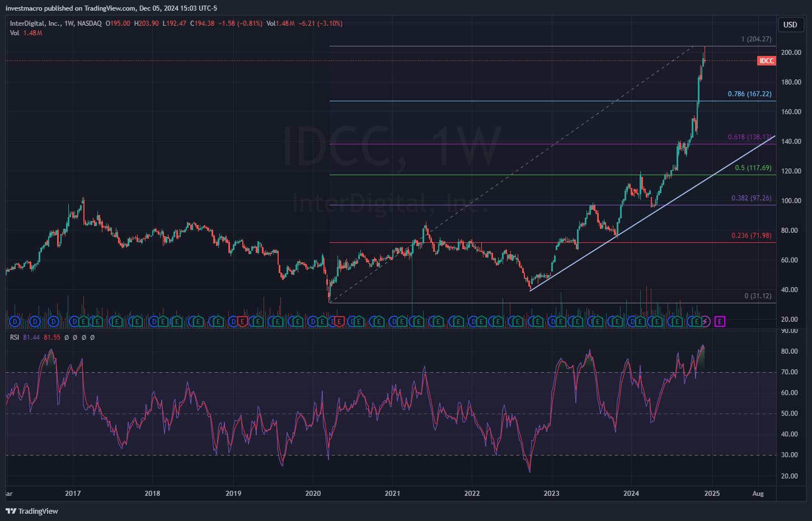Click the 180.00 price axis label
812x521 pixels.
[791, 82]
